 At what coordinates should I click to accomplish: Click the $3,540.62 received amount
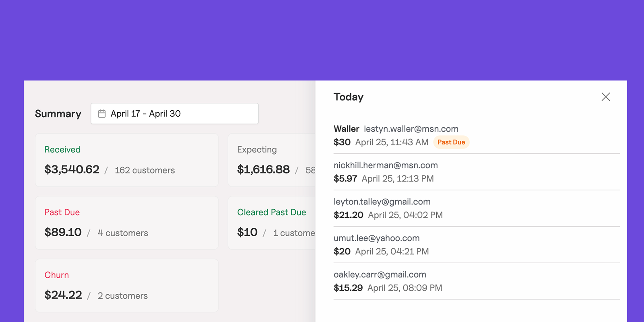(x=72, y=169)
